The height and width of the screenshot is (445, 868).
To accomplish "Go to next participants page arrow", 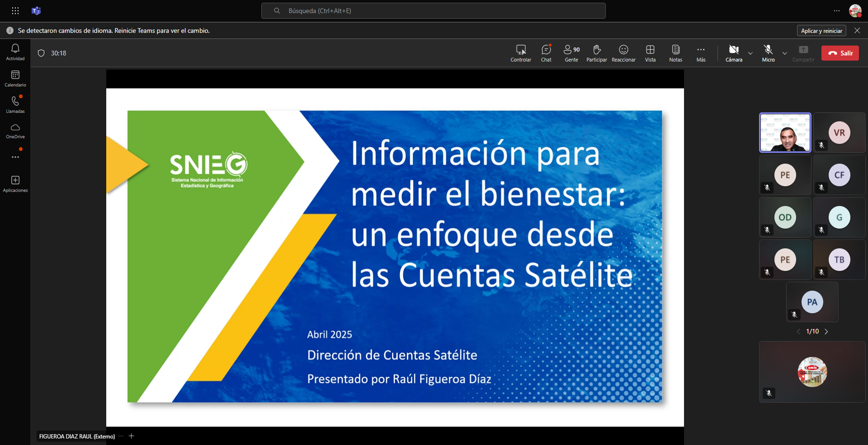I will point(826,332).
